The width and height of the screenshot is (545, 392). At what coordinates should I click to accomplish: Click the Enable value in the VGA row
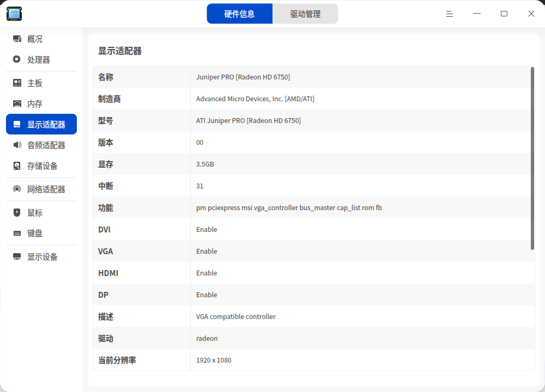click(x=207, y=252)
